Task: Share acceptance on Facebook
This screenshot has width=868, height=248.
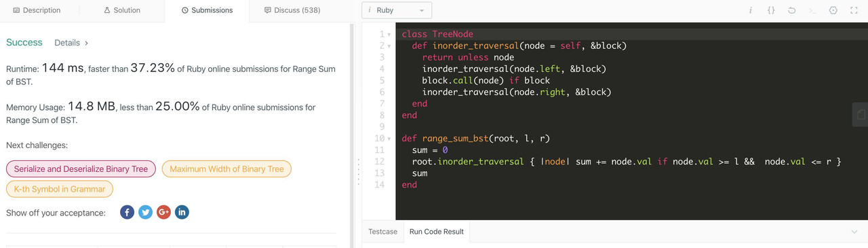Action: [x=127, y=212]
